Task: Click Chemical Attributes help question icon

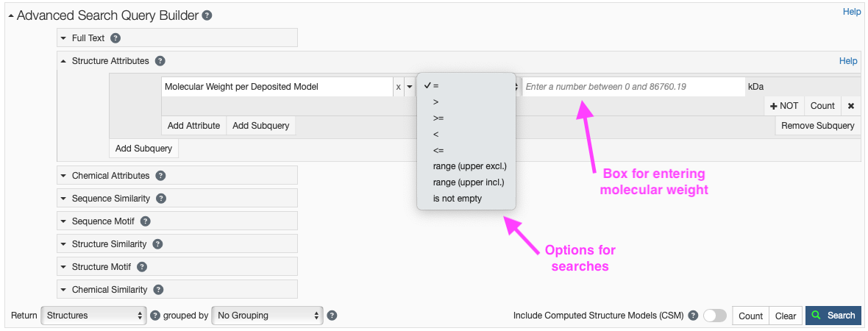Action: [160, 176]
